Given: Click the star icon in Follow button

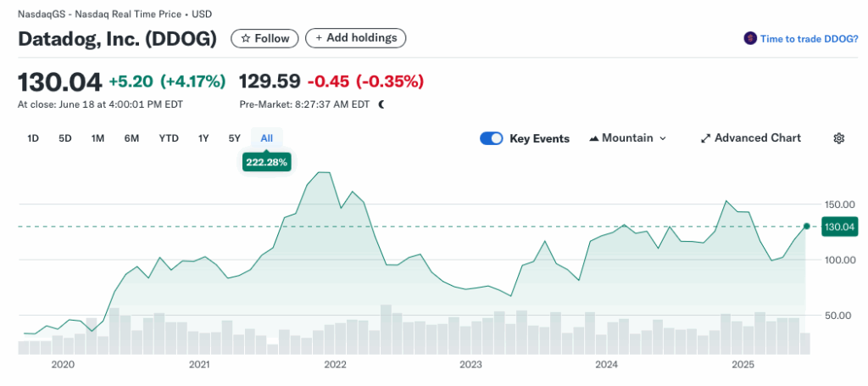Looking at the screenshot, I should [x=245, y=38].
